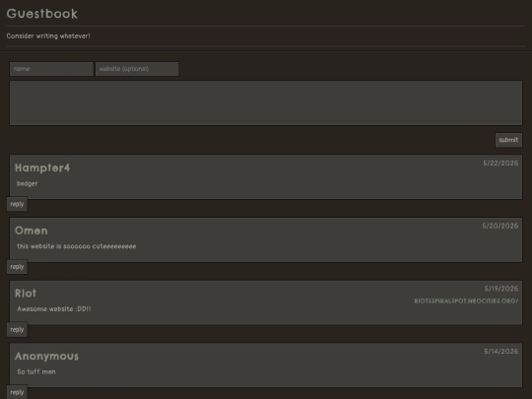Image resolution: width=532 pixels, height=399 pixels.
Task: Click the large message text area
Action: (266, 102)
